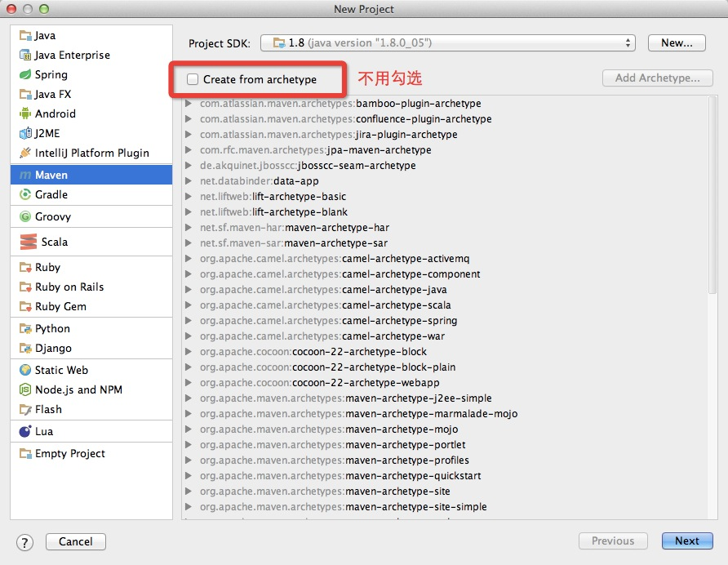Viewport: 728px width, 565px height.
Task: Select the maven-archetype-portlet row
Action: coord(446,445)
